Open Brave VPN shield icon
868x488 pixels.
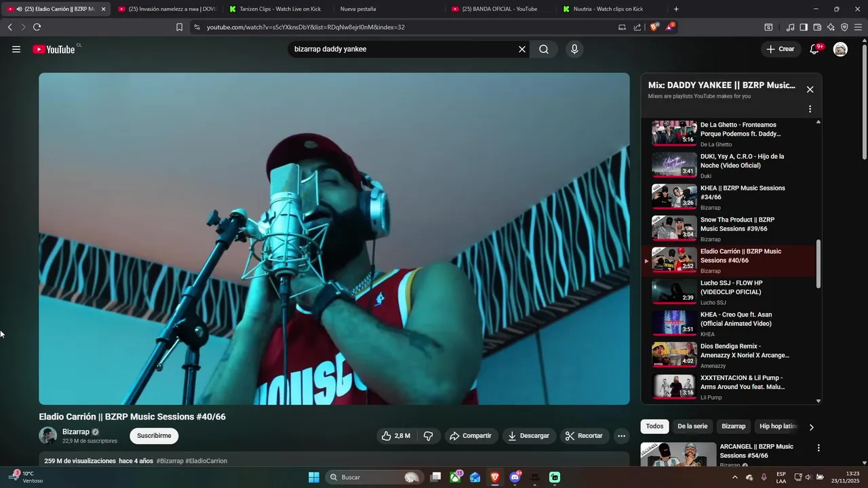844,27
